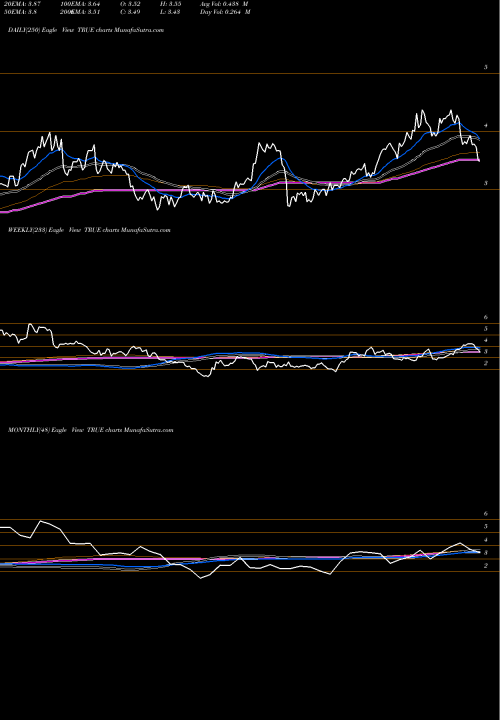Click the DAILY(250) Eagle View chart title
500x720 pixels.
coord(86,30)
